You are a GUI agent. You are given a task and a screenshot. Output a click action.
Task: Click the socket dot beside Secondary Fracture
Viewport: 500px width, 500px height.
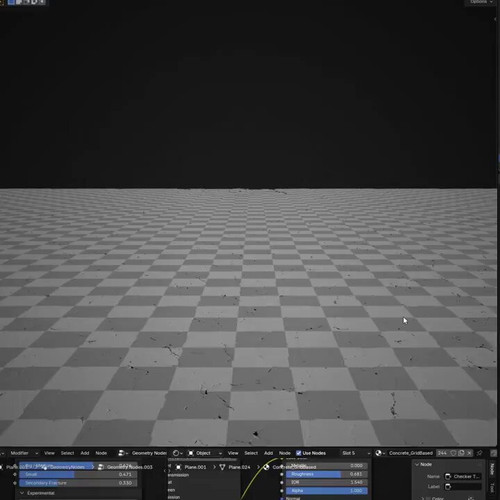(15, 483)
